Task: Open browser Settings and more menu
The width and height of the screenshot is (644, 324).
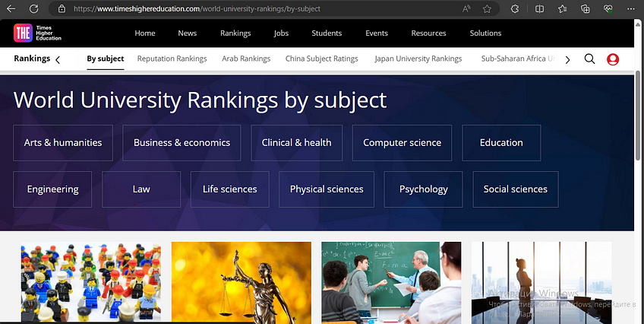Action: point(631,8)
